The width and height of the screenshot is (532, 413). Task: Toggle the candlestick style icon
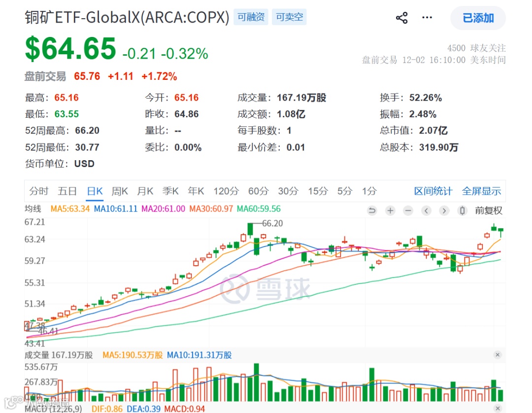pos(462,211)
